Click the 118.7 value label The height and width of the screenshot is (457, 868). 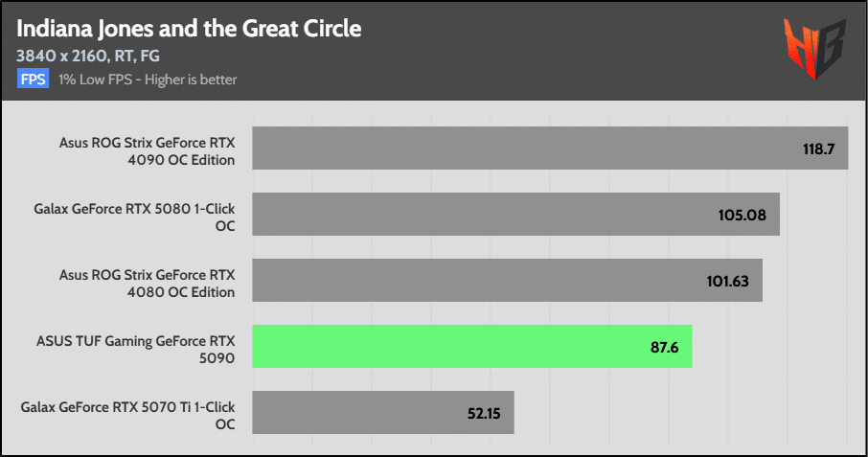[x=819, y=149]
